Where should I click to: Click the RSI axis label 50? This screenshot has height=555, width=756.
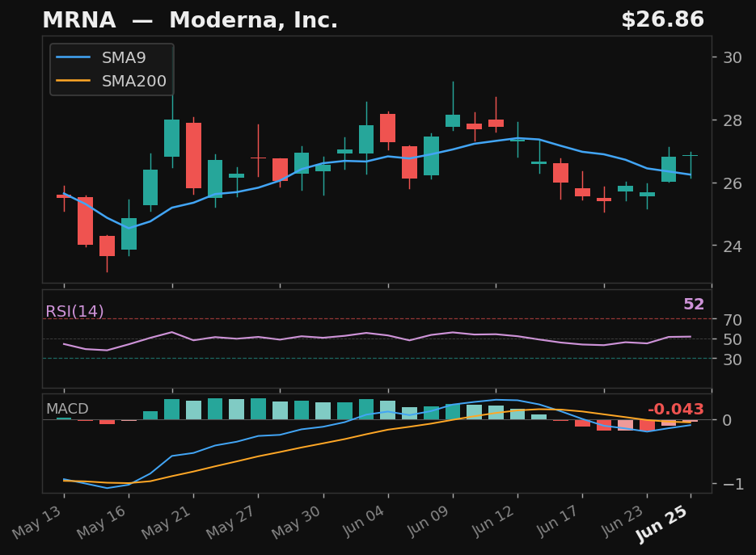(733, 339)
